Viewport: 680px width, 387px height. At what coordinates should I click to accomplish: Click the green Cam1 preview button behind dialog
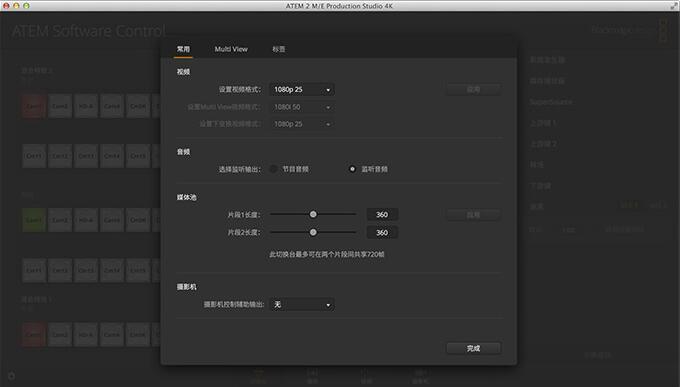[34, 220]
